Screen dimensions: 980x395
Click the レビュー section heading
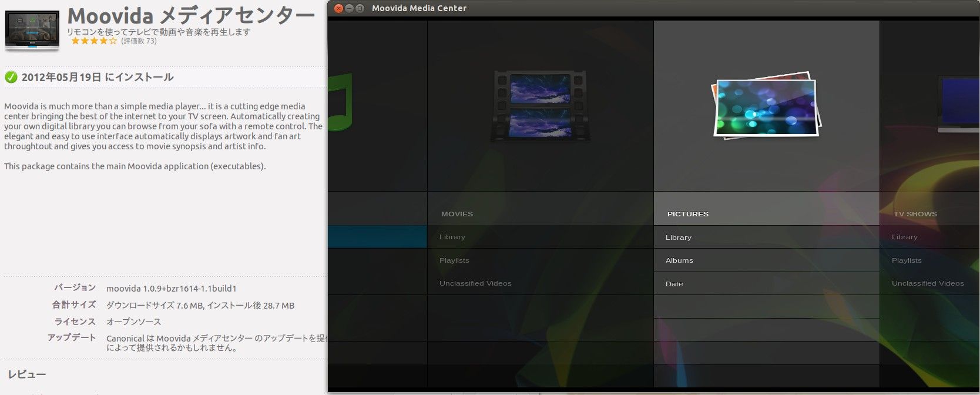(x=27, y=374)
